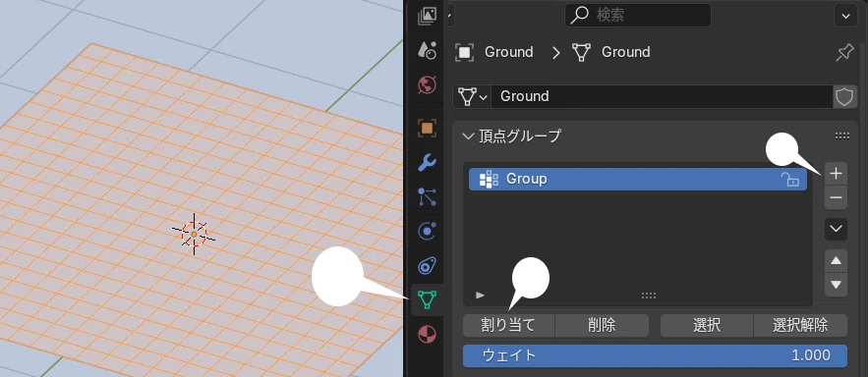Click the 頂点グループ panel drag grip
868x377 pixels.
pos(842,136)
